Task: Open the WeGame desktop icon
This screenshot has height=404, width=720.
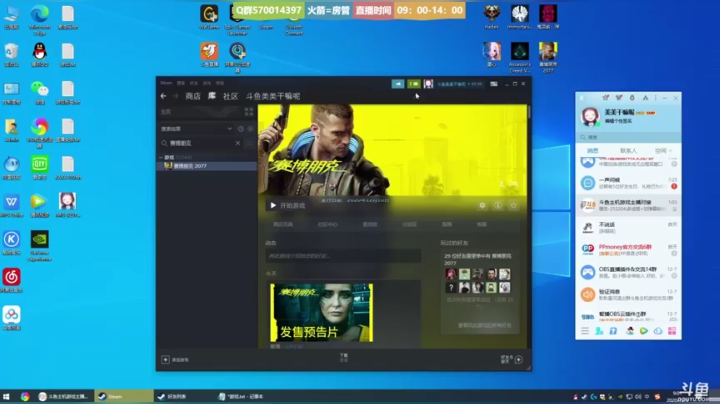Action: click(x=209, y=17)
